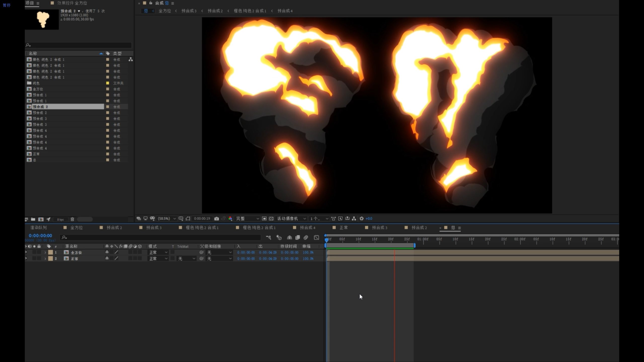Switch to the 渲染队列 tab

[x=38, y=228]
